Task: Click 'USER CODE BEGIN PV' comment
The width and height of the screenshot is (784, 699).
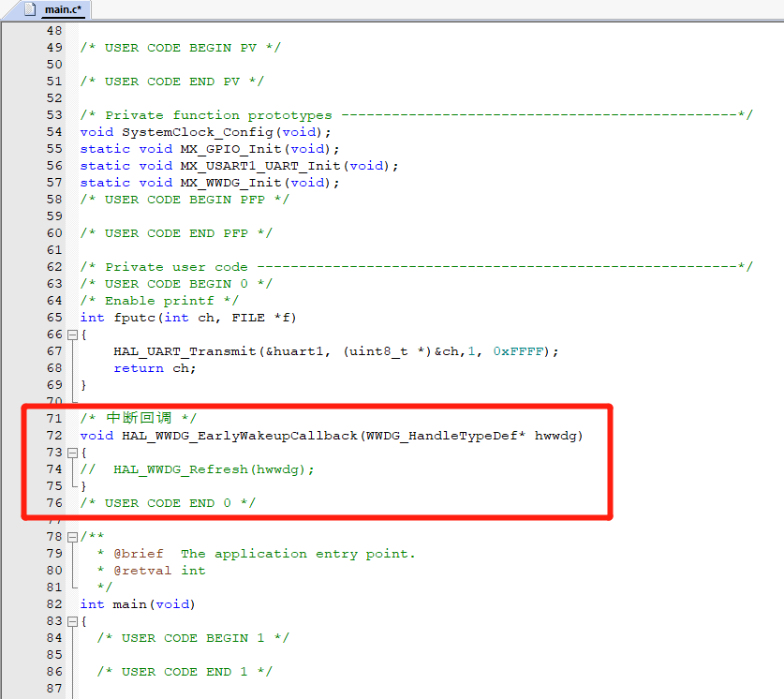Action: pyautogui.click(x=181, y=48)
